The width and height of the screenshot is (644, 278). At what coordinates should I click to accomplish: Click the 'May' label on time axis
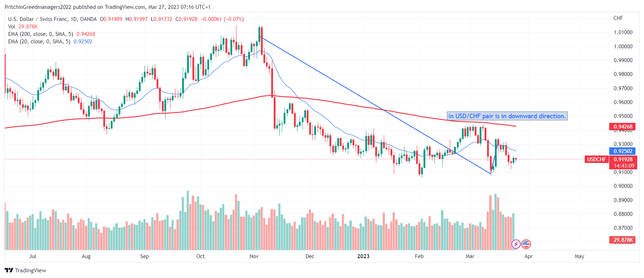(579, 256)
